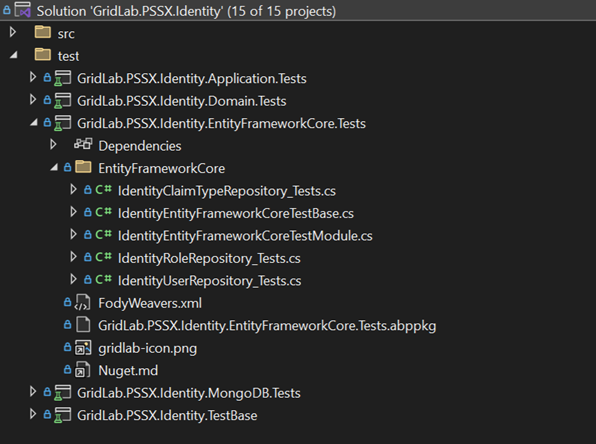Select the GridLab.PSSX.Identity.TestBase project
596x444 pixels.
167,415
